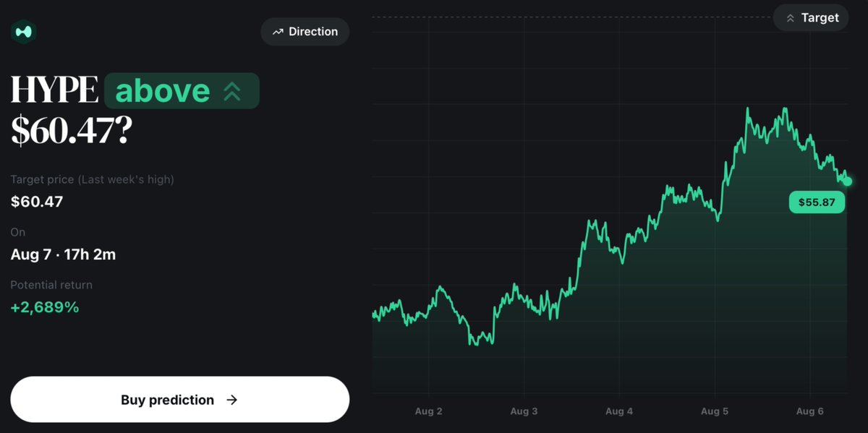Click the Aug 4 axis label
This screenshot has height=433, width=868.
pos(619,411)
